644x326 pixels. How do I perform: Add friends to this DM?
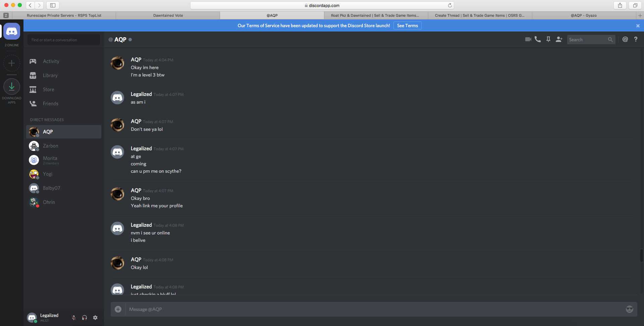[559, 39]
